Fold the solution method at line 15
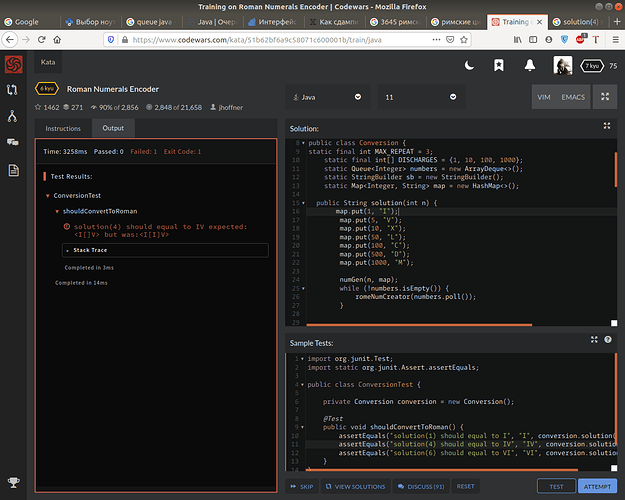The width and height of the screenshot is (625, 500). [303, 203]
